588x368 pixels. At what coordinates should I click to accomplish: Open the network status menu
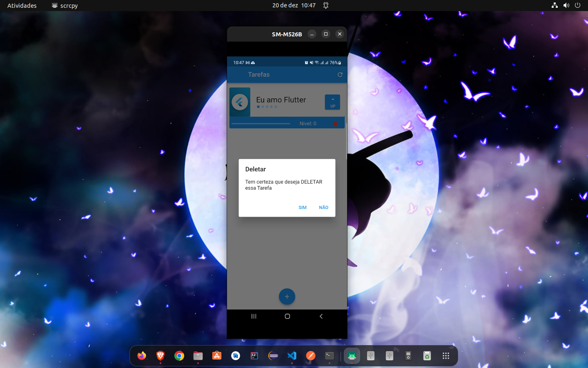pyautogui.click(x=554, y=5)
